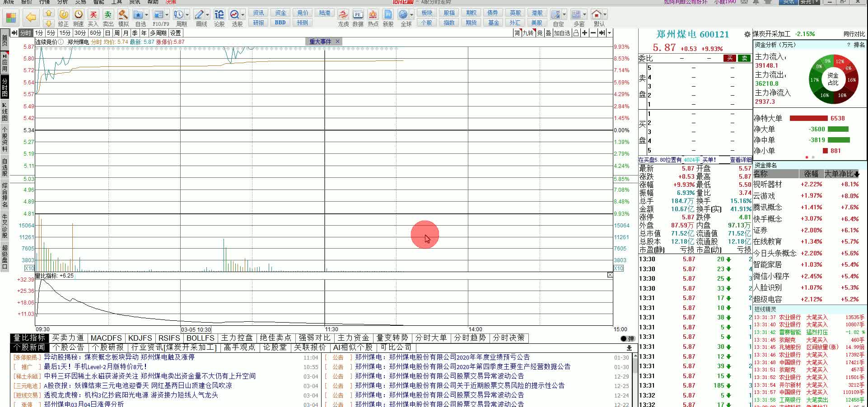Toggle the 弹 popup switch
The width and height of the screenshot is (868, 407).
coord(627,338)
